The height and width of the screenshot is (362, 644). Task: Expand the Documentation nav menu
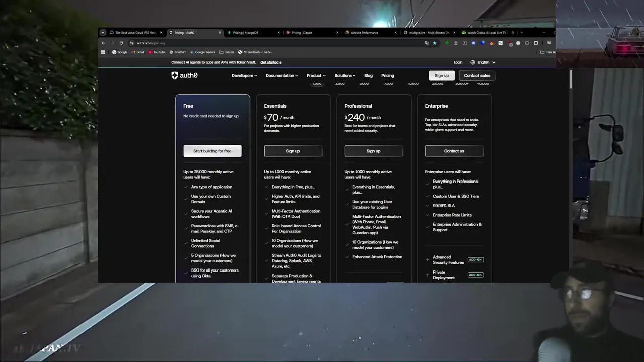click(x=282, y=76)
